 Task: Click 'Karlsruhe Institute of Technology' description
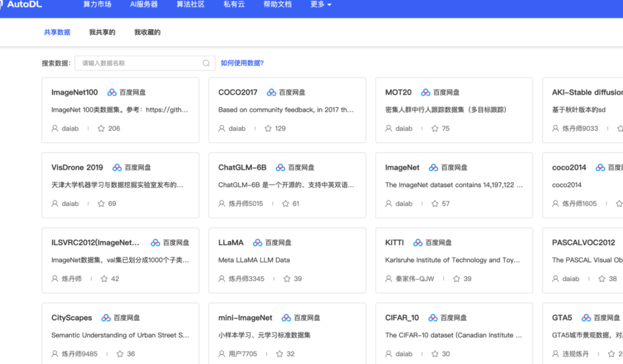coord(453,260)
